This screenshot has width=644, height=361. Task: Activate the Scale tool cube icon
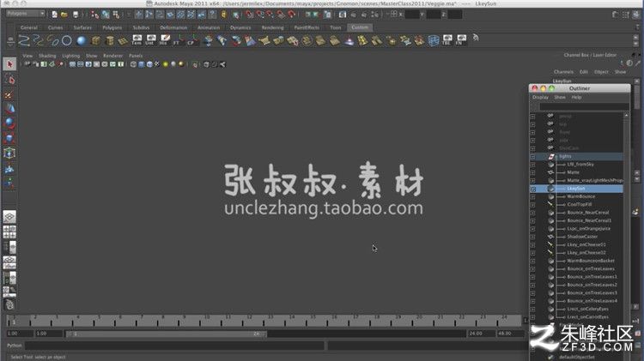(x=9, y=138)
